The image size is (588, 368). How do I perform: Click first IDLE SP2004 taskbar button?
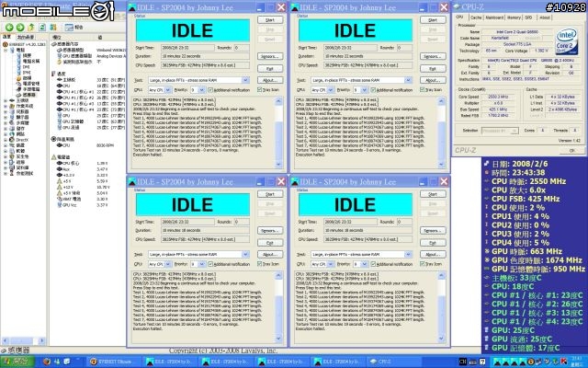pos(171,362)
